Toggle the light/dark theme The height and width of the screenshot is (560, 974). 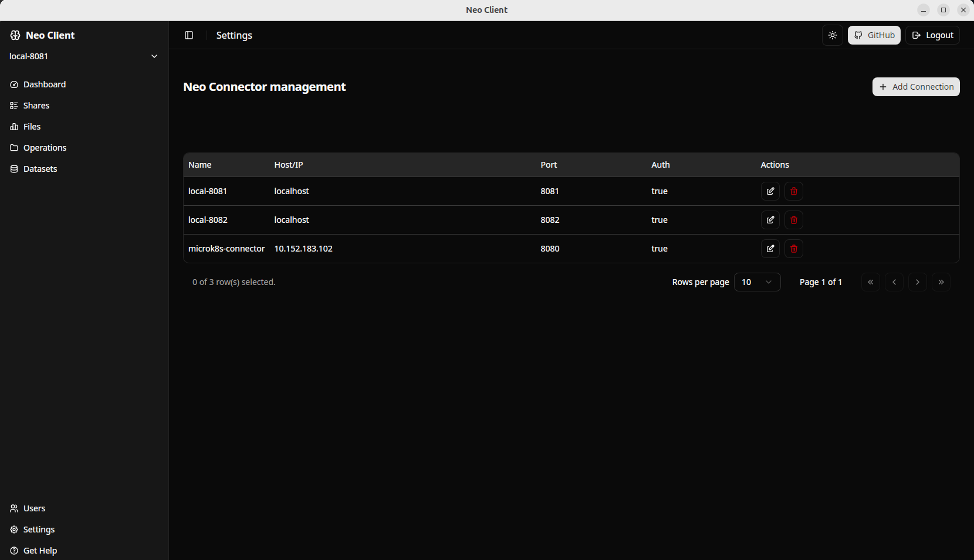coord(832,35)
